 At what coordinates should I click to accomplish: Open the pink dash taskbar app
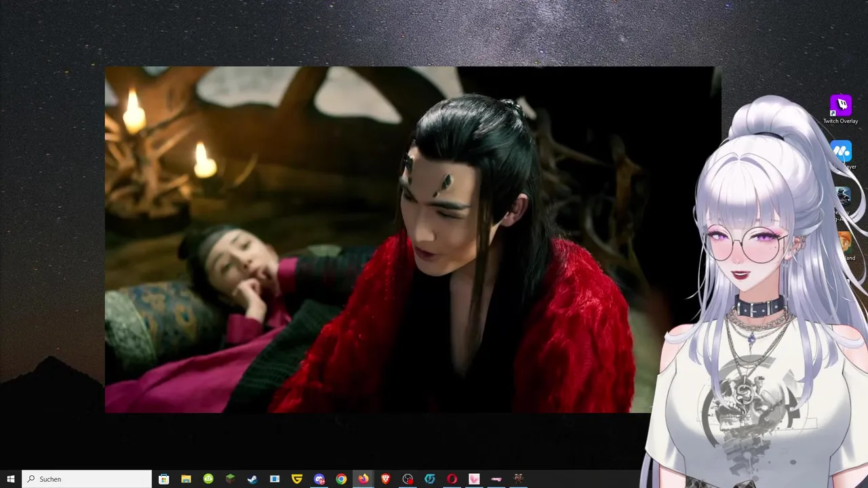click(x=496, y=479)
